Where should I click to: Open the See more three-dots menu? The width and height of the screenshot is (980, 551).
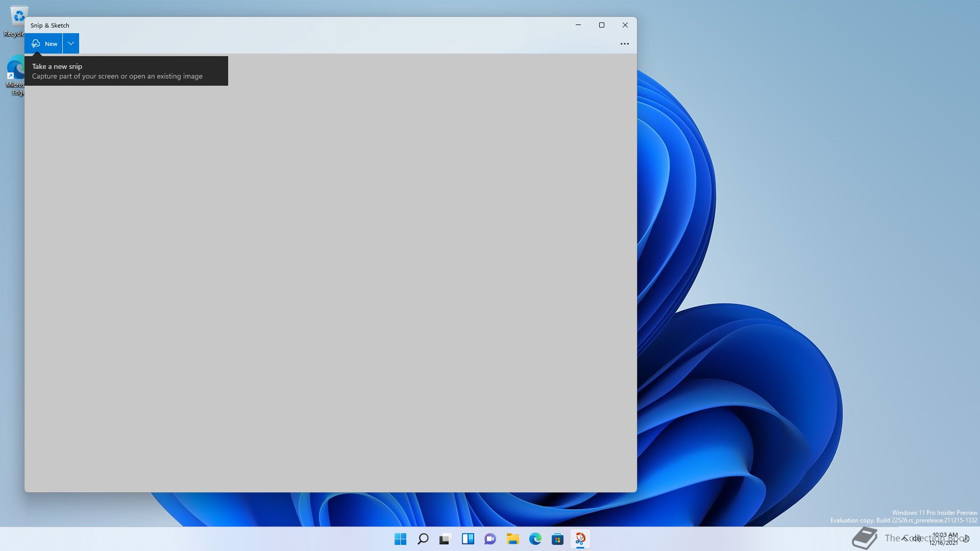[624, 44]
